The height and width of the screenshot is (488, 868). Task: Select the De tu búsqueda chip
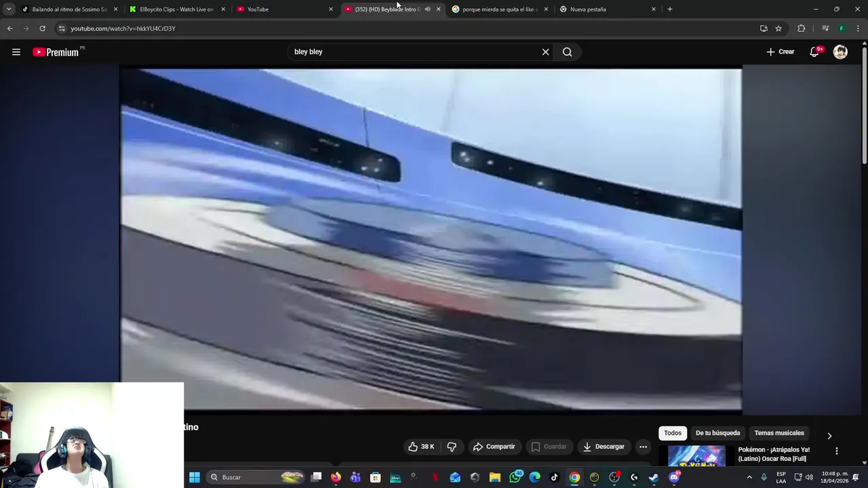[x=717, y=433]
